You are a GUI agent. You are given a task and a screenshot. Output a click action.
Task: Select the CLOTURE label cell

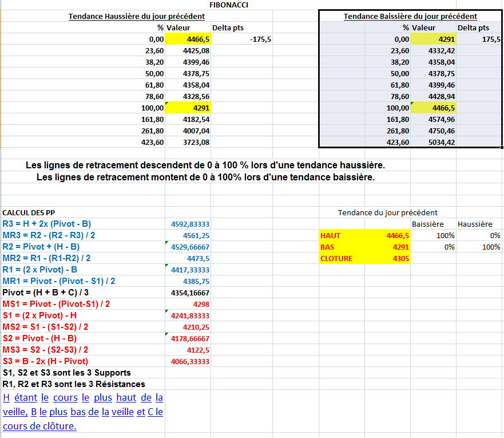point(342,259)
